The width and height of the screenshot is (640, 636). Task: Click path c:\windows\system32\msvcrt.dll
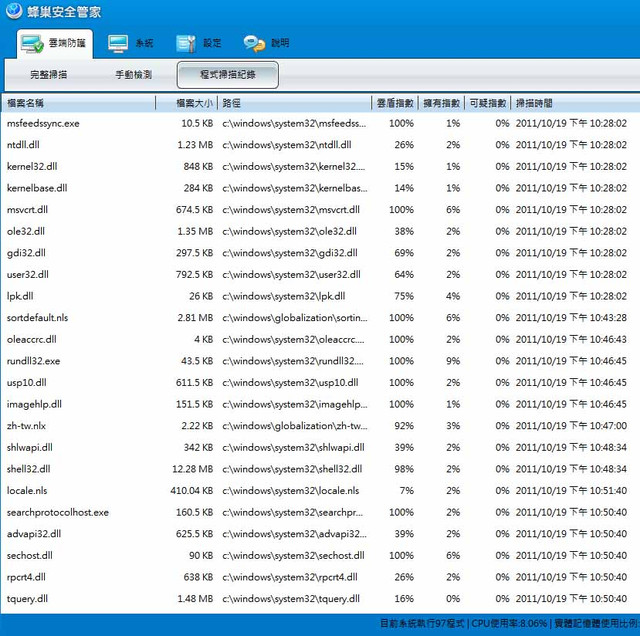[x=291, y=210]
